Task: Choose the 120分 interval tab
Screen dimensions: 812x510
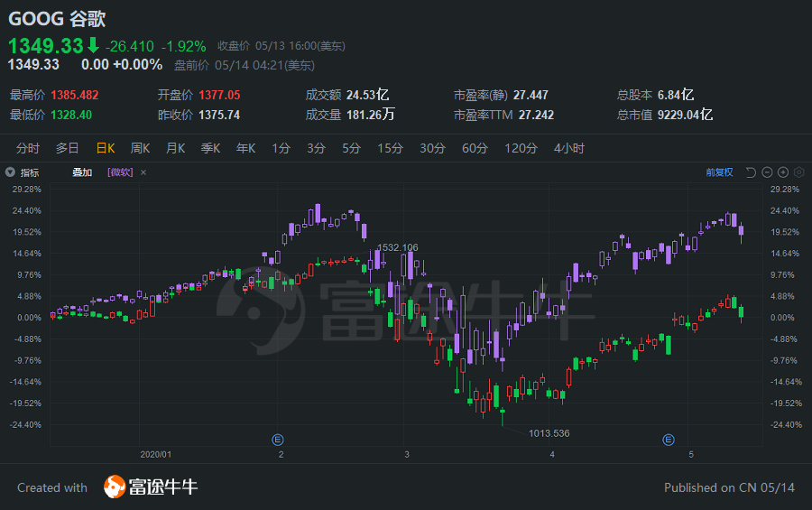Action: tap(521, 148)
